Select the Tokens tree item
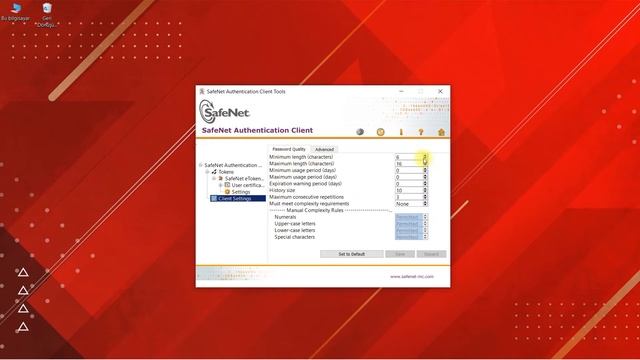 pos(226,172)
